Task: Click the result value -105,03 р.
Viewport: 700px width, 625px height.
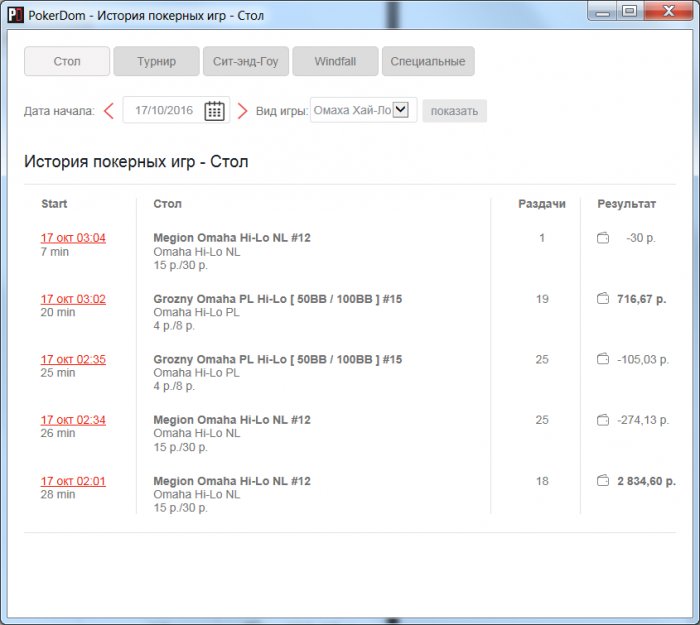Action: (x=643, y=359)
